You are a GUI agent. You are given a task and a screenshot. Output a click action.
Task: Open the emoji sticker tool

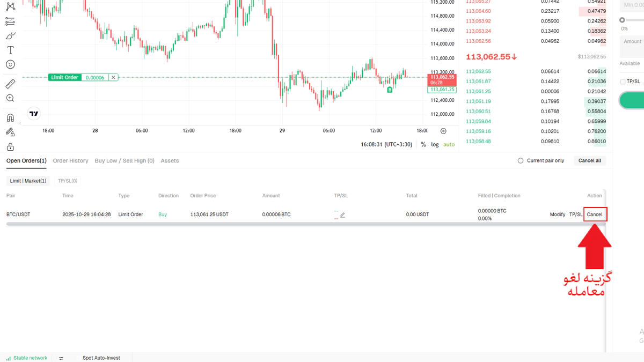[x=10, y=64]
